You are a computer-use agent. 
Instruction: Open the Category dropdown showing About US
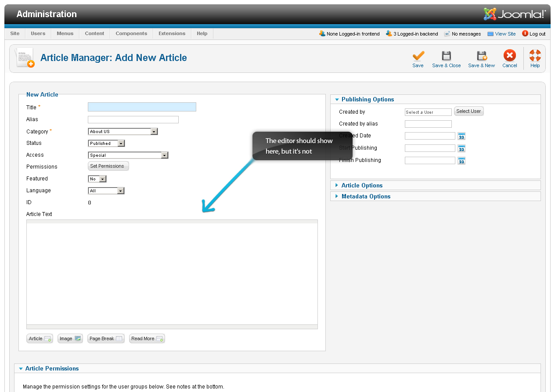[x=123, y=131]
